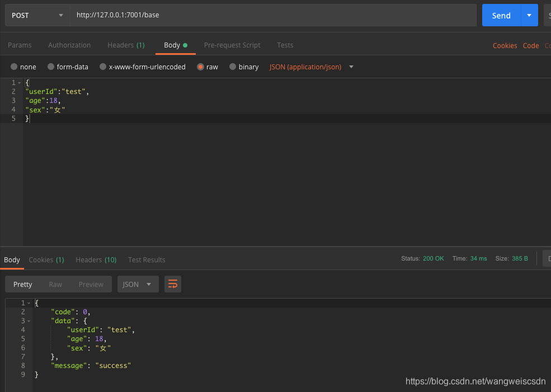Open the Cookies link

[x=505, y=45]
